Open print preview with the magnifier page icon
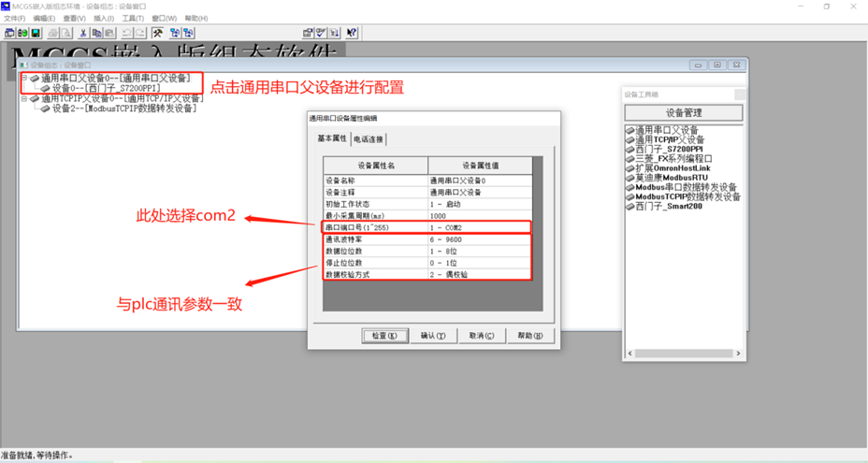868x463 pixels. pyautogui.click(x=65, y=34)
